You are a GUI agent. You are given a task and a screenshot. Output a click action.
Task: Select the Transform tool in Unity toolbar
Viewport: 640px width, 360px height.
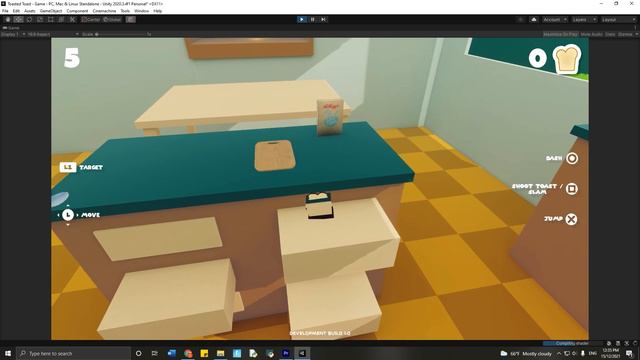click(61, 20)
